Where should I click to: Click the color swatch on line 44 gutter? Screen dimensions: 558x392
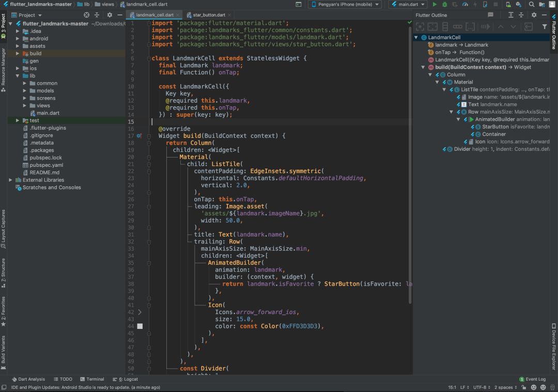click(140, 326)
